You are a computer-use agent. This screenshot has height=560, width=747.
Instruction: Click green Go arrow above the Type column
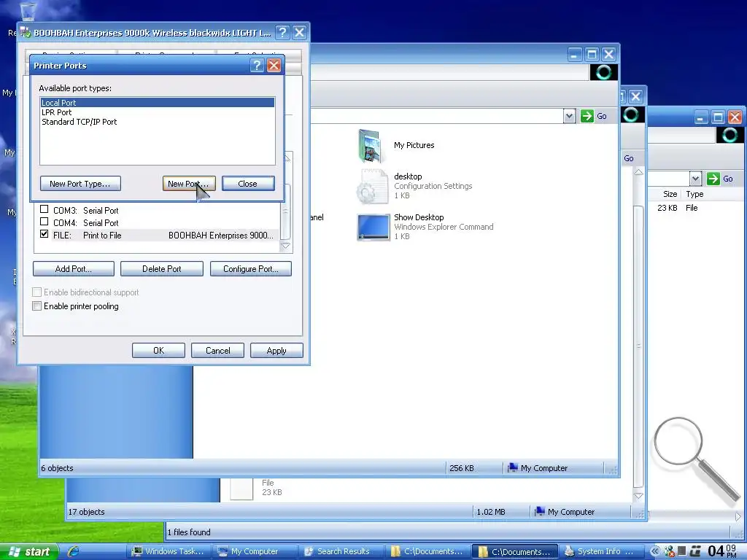point(713,179)
